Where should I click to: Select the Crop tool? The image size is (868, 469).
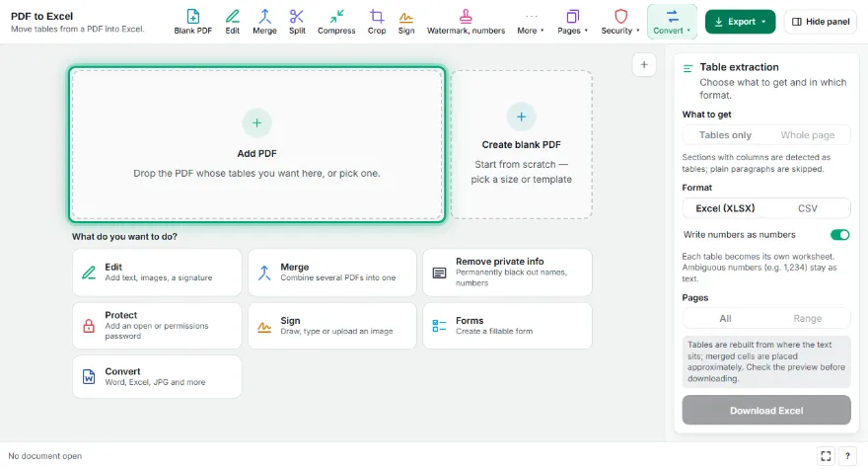coord(377,22)
